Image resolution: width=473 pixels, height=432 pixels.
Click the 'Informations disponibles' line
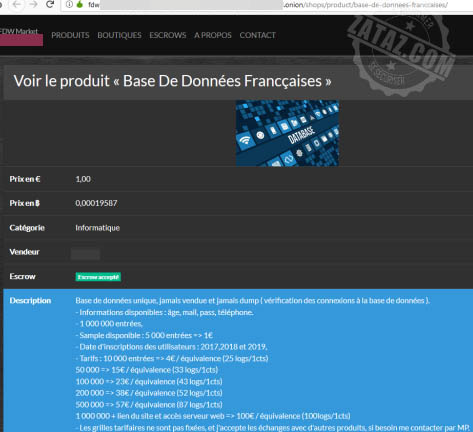coord(164,312)
